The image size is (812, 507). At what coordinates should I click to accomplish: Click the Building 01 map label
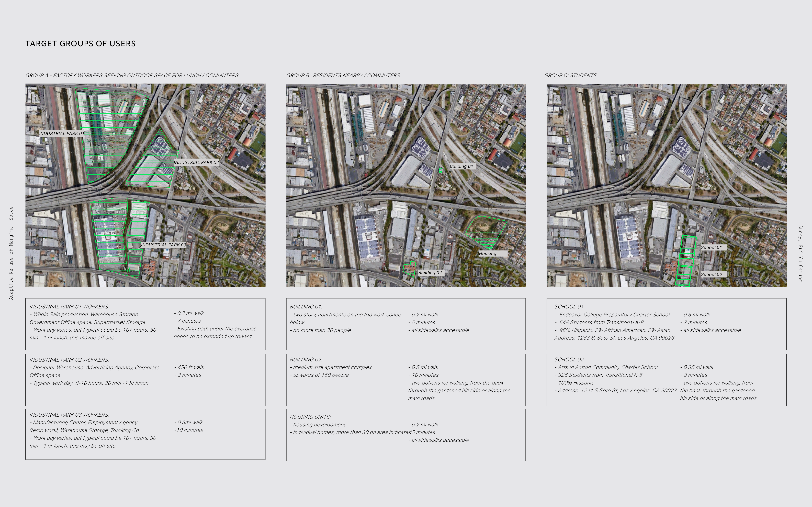pos(461,166)
